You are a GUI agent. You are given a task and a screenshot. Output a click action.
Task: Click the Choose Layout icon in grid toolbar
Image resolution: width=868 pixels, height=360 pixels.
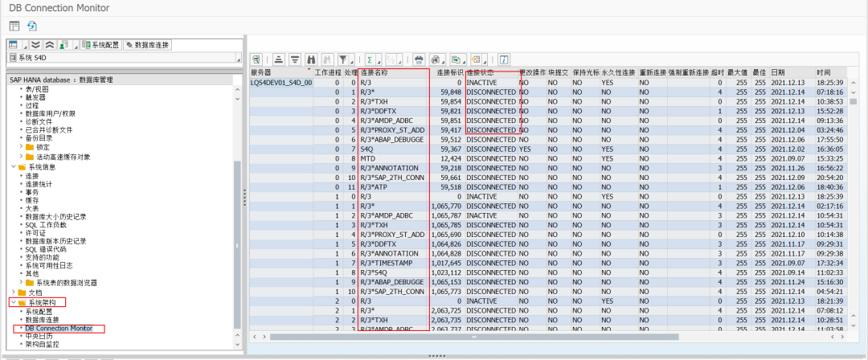click(476, 59)
